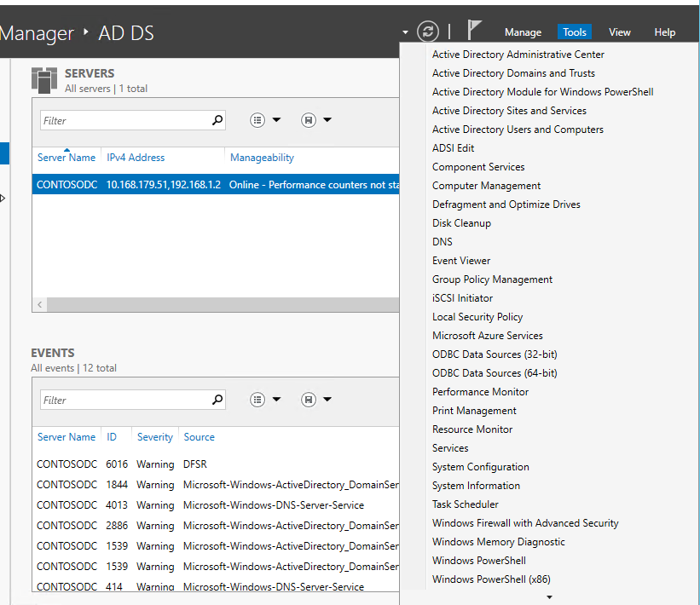700x605 pixels.
Task: Open Active Directory Administrative Center
Action: click(518, 55)
